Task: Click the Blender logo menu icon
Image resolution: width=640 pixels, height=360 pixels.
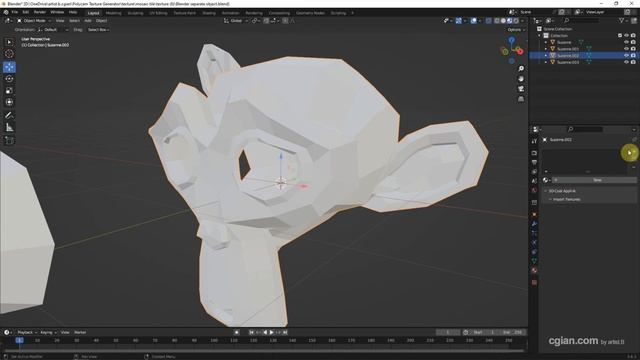Action: pos(6,12)
